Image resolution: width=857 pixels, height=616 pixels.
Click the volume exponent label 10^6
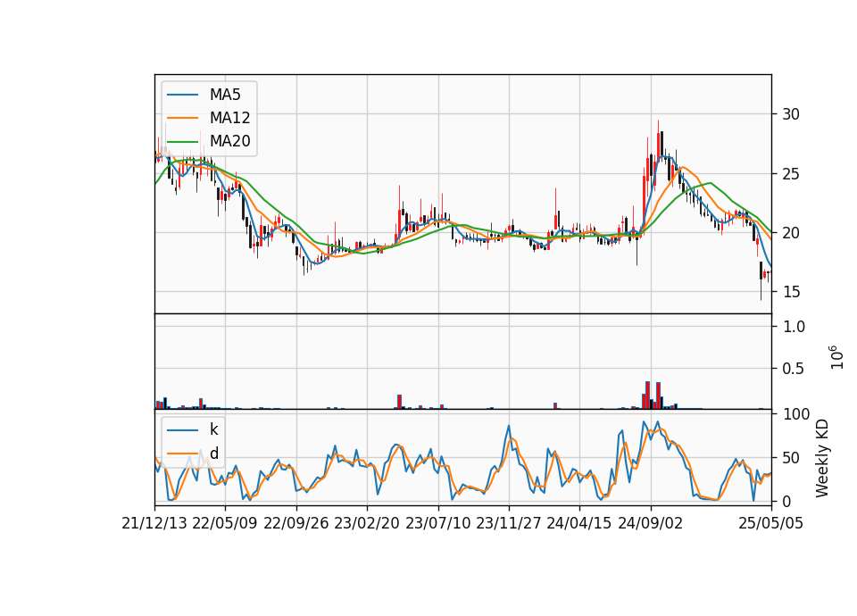click(836, 357)
